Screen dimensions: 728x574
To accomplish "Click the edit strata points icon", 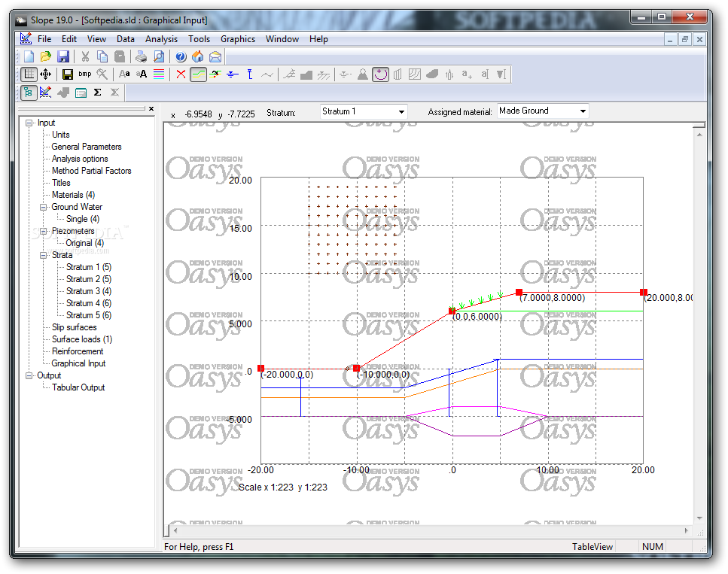I will point(215,74).
